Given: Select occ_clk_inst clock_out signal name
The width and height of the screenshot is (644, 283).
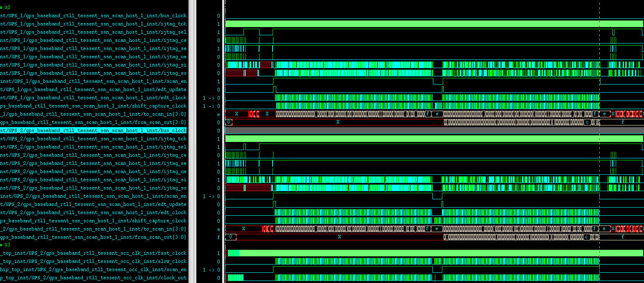Looking at the screenshot, I should pos(93,278).
